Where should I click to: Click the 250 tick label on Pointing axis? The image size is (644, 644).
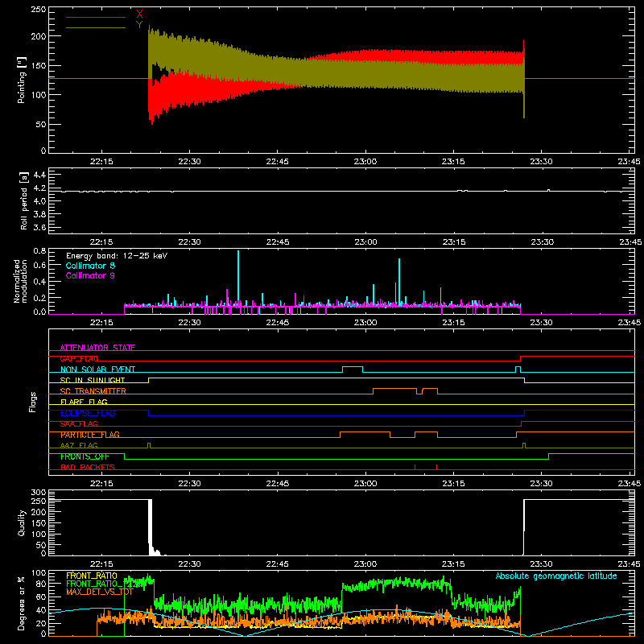point(38,10)
